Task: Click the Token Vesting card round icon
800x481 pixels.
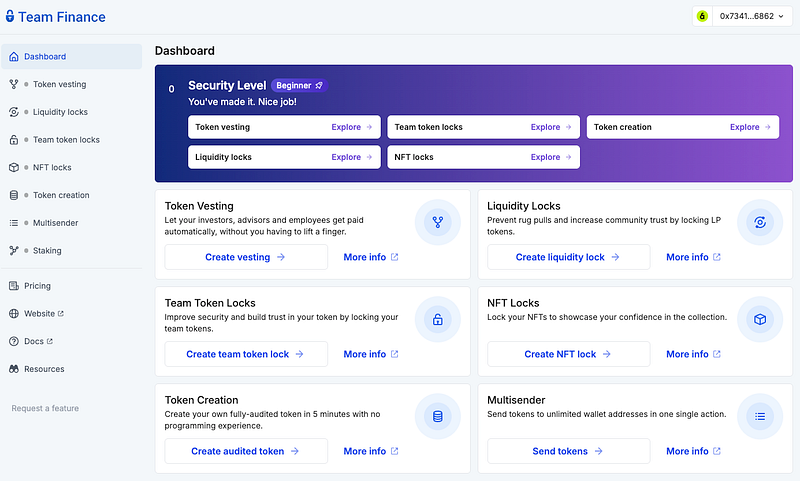Action: (438, 222)
